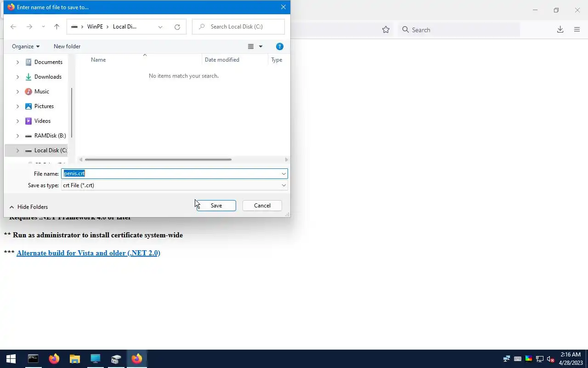Click WinPE in the address path
The width and height of the screenshot is (588, 368).
click(95, 27)
